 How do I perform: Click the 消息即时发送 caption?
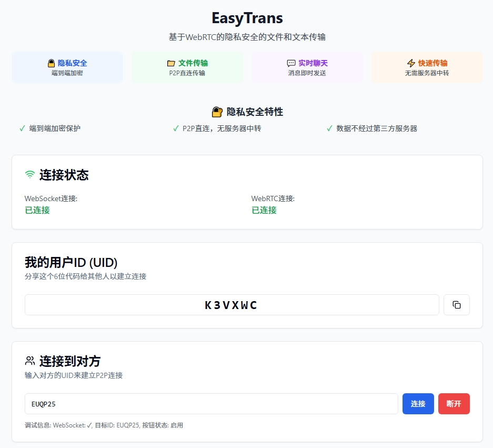[307, 73]
